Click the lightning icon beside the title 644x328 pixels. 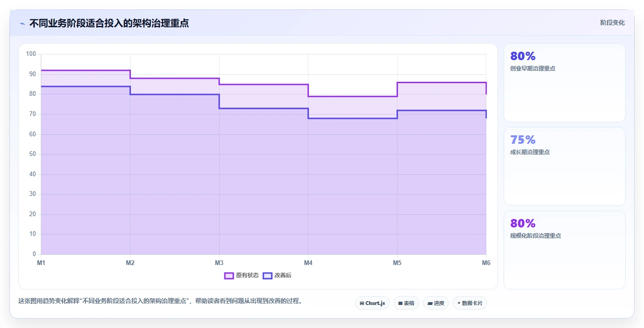coord(23,23)
